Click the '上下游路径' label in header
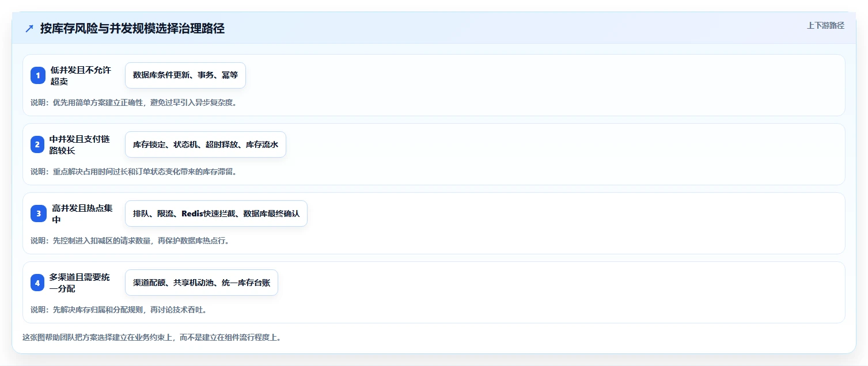Screen dimensions: 868x366 click(x=825, y=25)
